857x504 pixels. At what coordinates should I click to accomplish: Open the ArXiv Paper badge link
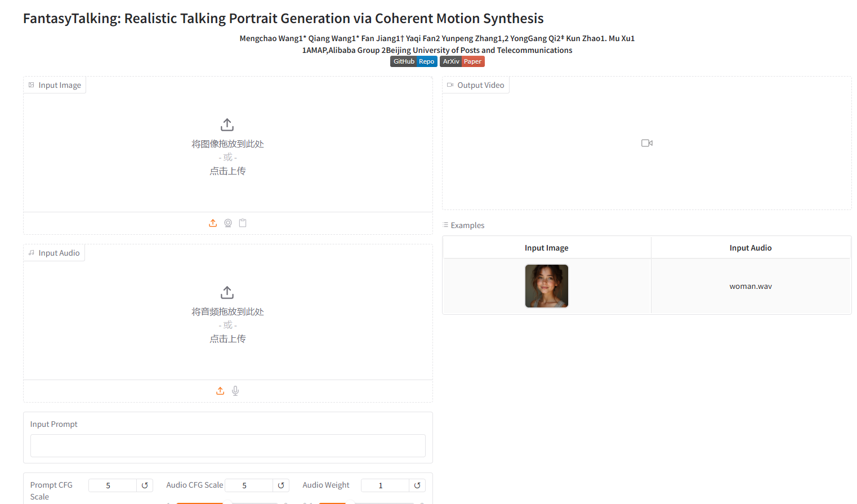tap(462, 61)
